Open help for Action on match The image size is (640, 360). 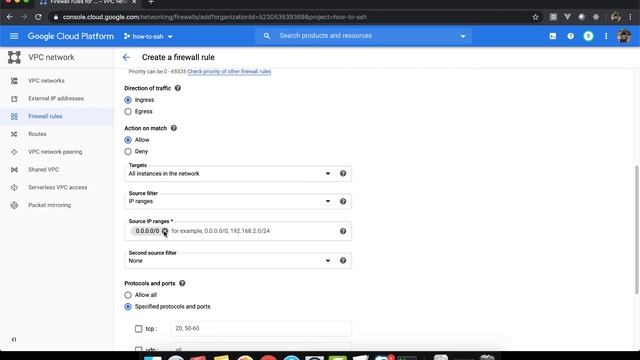pos(173,128)
